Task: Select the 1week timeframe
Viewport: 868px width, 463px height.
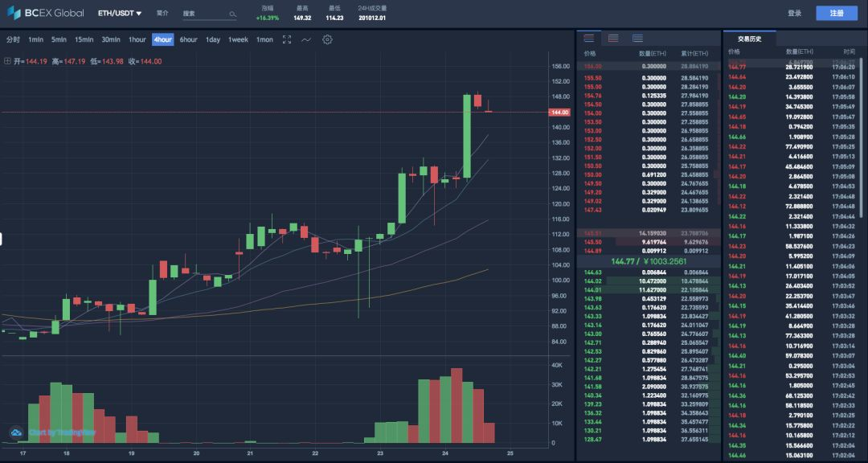Action: tap(238, 39)
